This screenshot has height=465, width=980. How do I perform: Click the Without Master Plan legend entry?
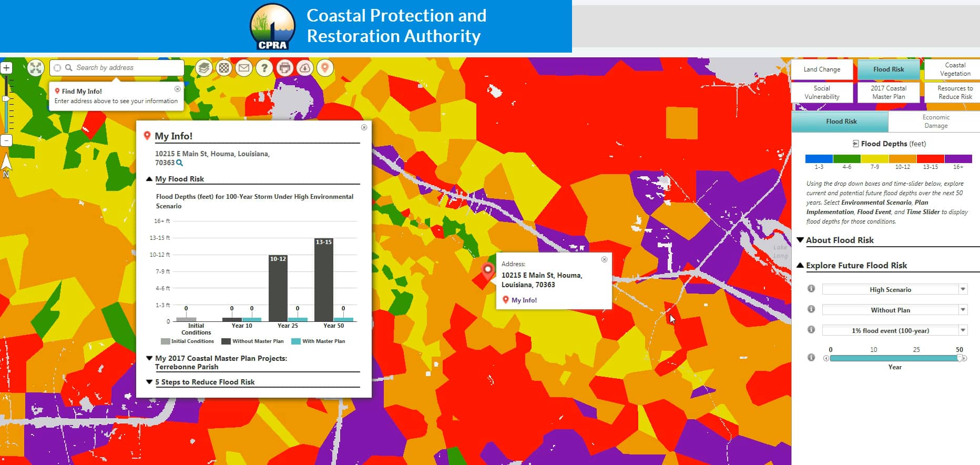pyautogui.click(x=252, y=341)
